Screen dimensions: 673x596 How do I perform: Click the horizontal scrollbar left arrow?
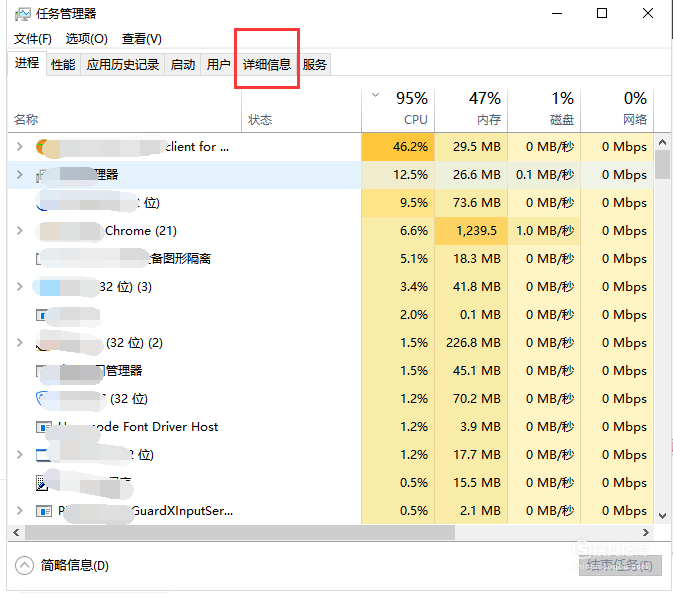(x=16, y=532)
